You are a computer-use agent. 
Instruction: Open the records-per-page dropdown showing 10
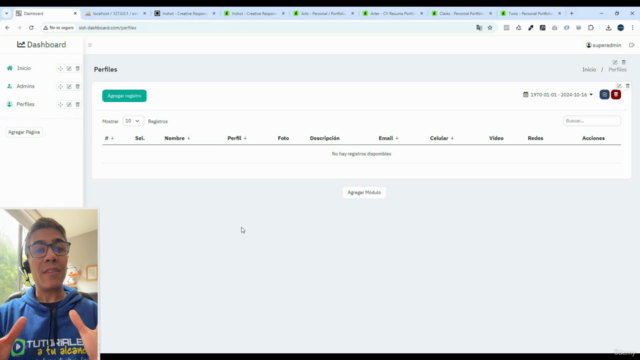point(133,121)
